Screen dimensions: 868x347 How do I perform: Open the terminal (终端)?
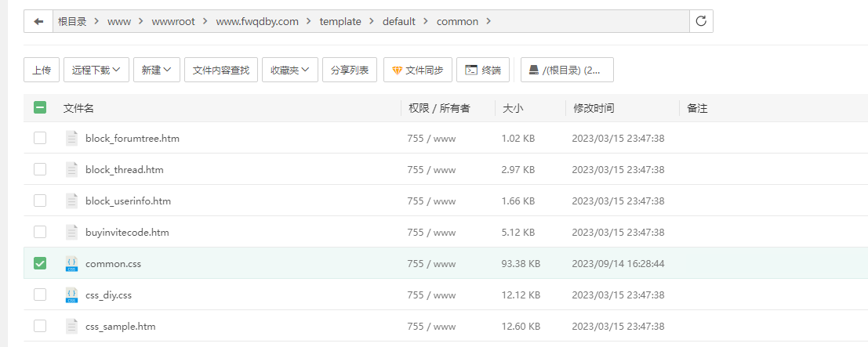click(483, 70)
